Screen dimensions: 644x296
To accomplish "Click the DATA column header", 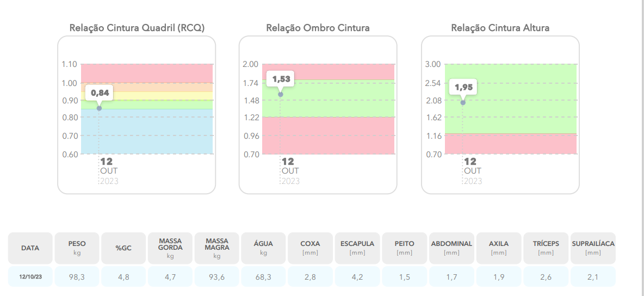I will [30, 248].
